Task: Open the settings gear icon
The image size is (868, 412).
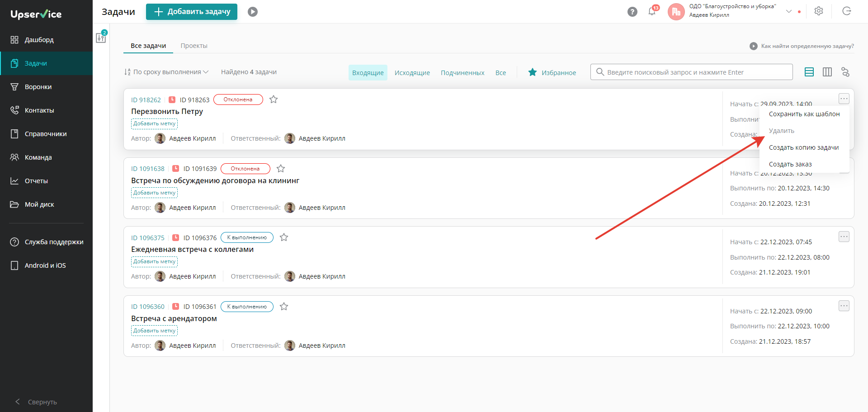Action: (819, 11)
